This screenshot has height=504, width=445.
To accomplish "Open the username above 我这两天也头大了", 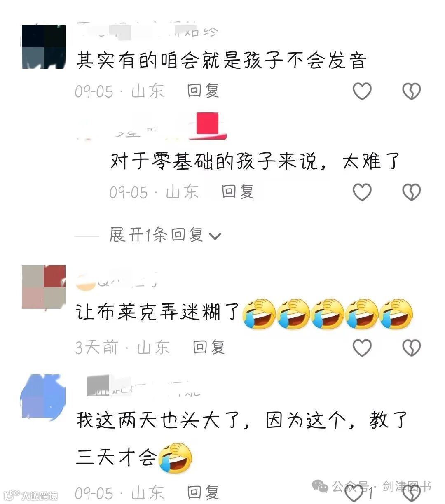I will point(143,387).
